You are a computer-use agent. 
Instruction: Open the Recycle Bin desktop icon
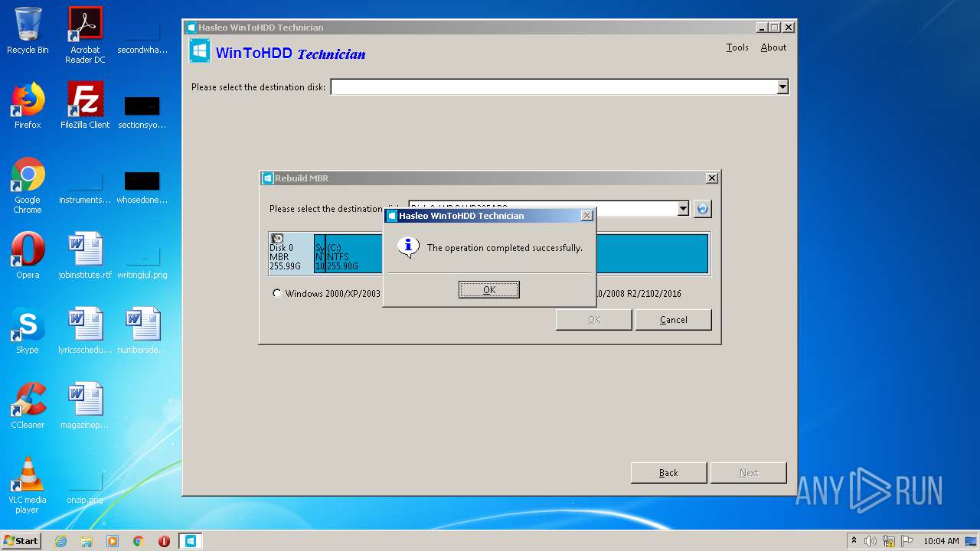click(x=28, y=31)
